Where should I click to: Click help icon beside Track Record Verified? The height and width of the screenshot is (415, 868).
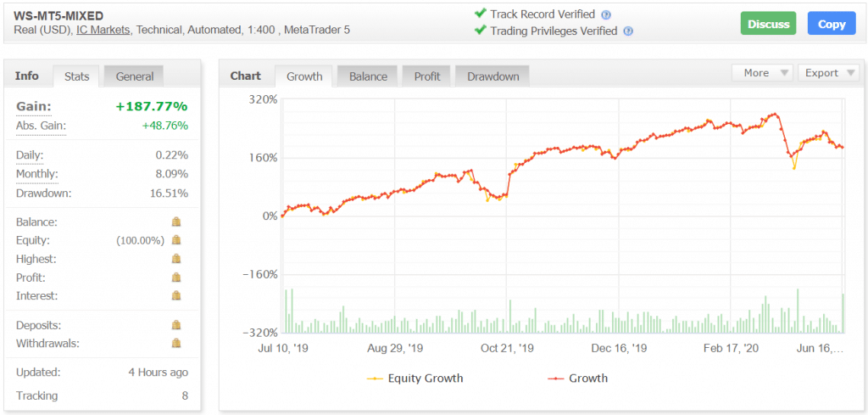606,14
